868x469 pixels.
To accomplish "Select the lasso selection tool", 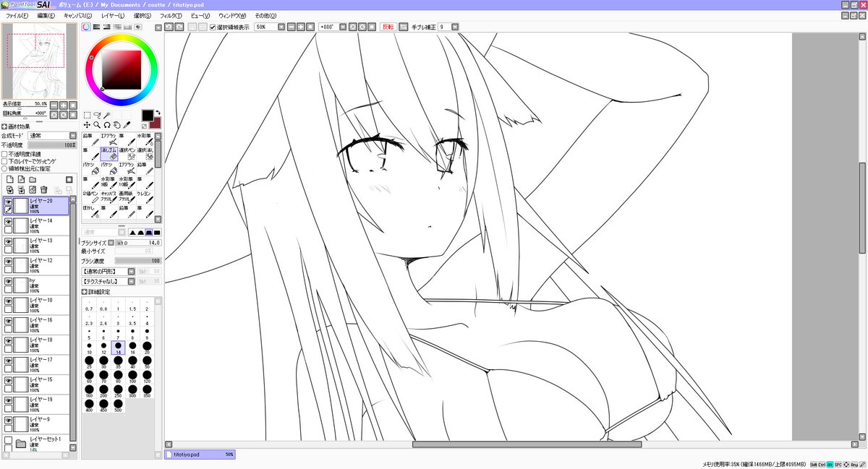I will (x=97, y=115).
